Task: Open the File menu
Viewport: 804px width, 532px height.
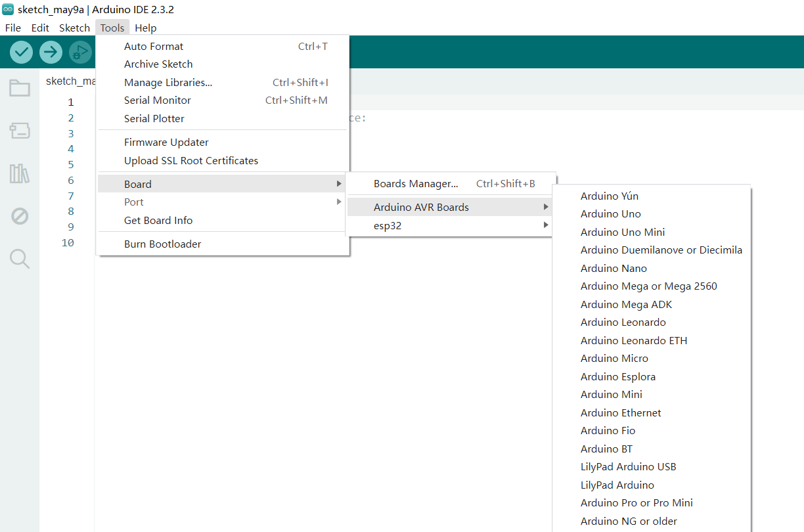Action: coord(13,28)
